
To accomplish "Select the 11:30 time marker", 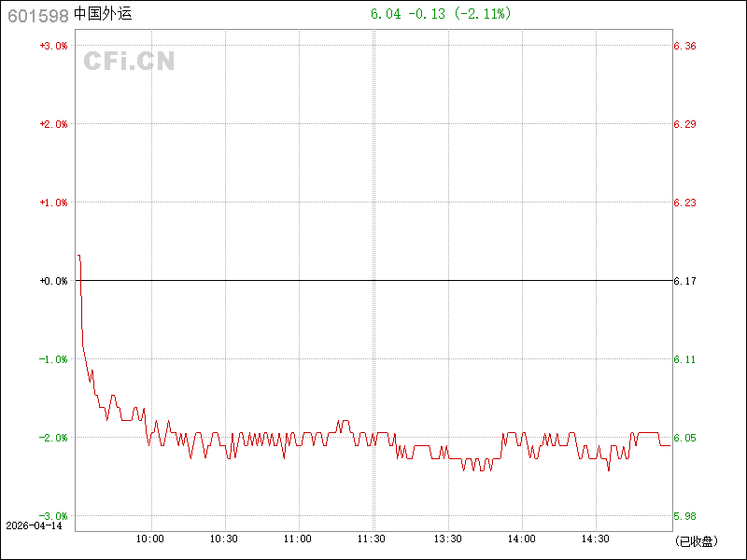I will coord(373,539).
